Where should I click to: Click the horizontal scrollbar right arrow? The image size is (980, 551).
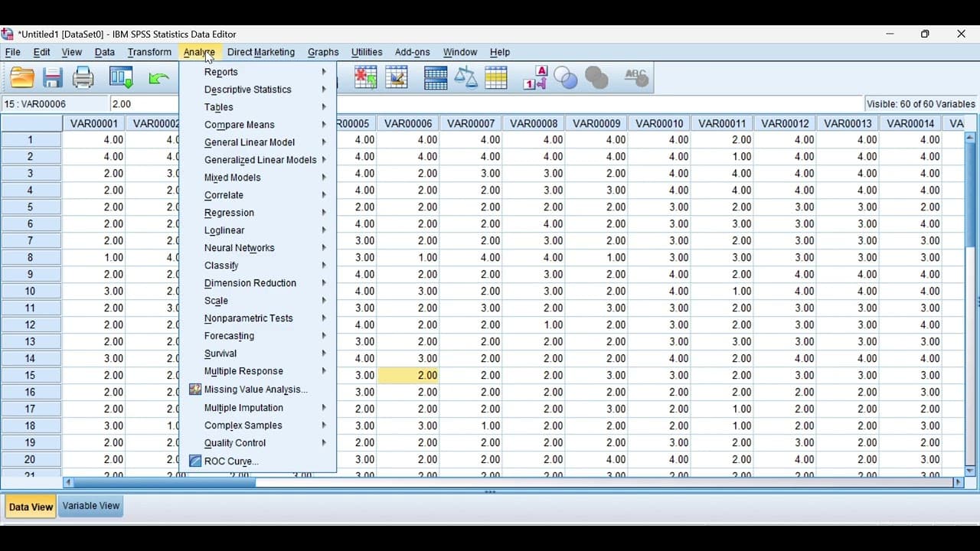point(958,482)
